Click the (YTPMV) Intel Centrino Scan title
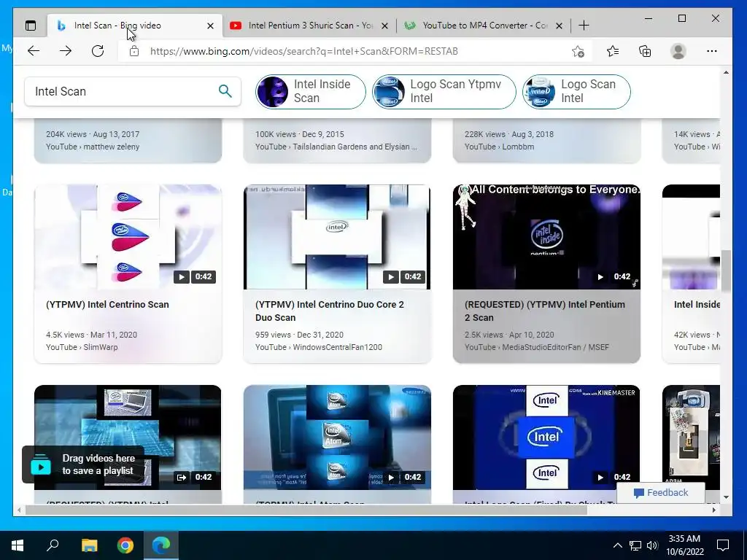The width and height of the screenshot is (747, 560). 107,304
